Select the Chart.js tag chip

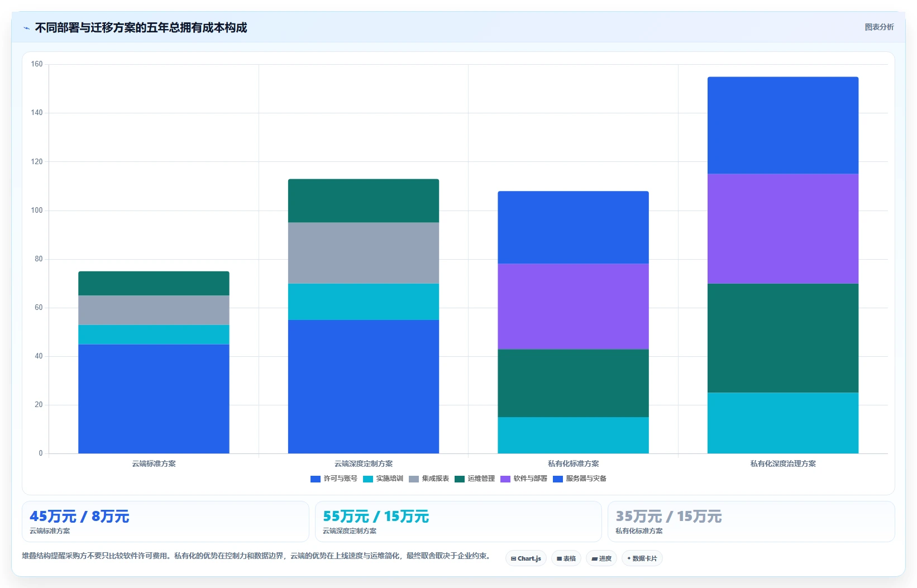pyautogui.click(x=526, y=558)
